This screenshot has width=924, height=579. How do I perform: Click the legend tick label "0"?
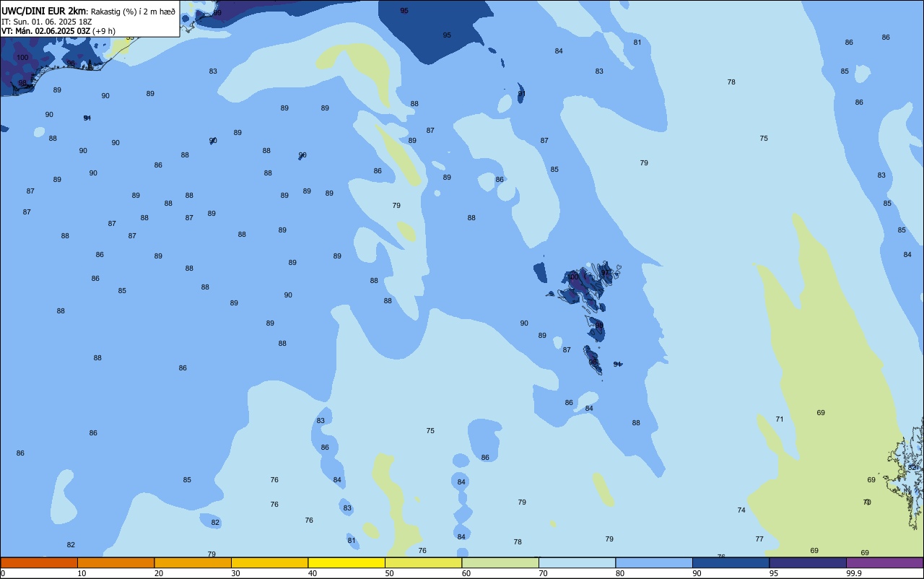[x=3, y=573]
